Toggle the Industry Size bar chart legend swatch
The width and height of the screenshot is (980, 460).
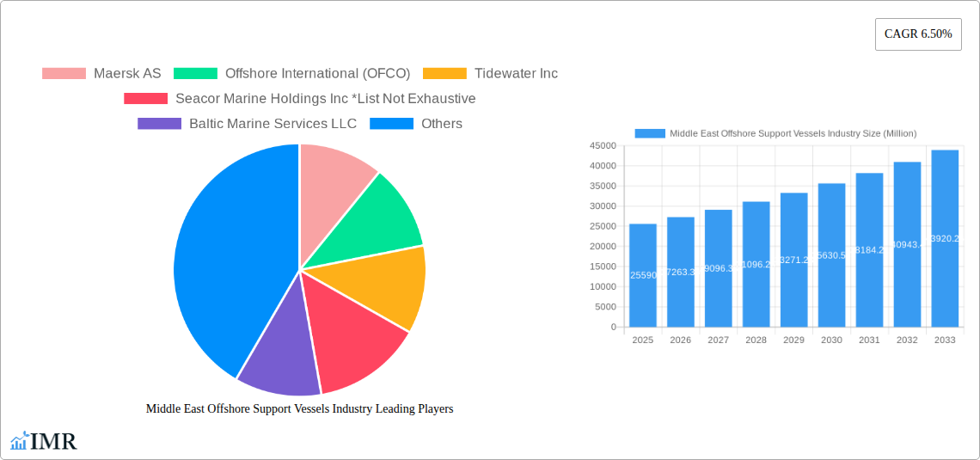(x=649, y=133)
